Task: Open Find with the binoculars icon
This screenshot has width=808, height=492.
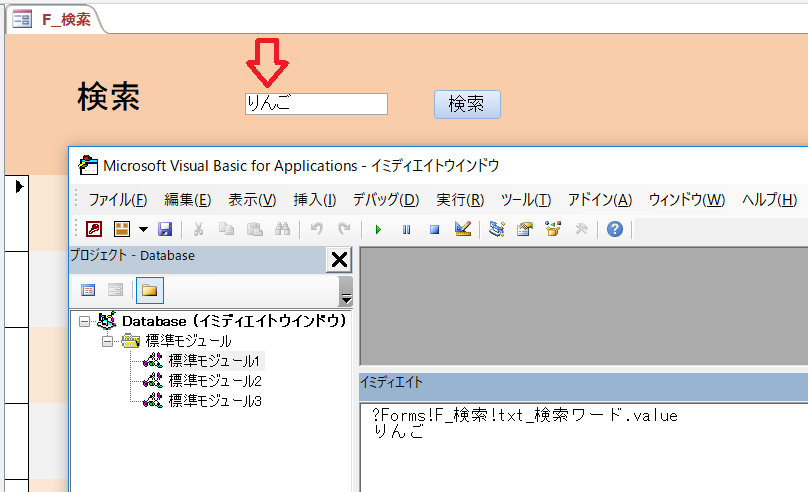Action: pos(282,229)
